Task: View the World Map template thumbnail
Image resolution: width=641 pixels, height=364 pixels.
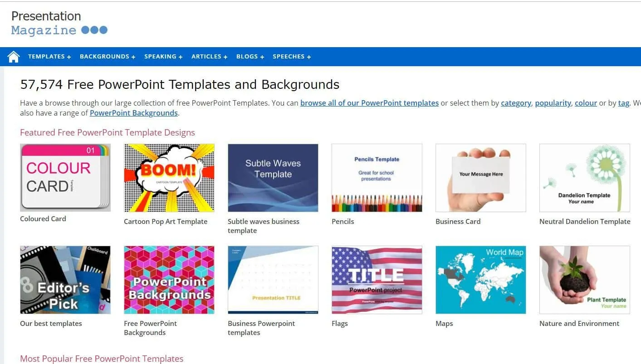Action: point(480,280)
